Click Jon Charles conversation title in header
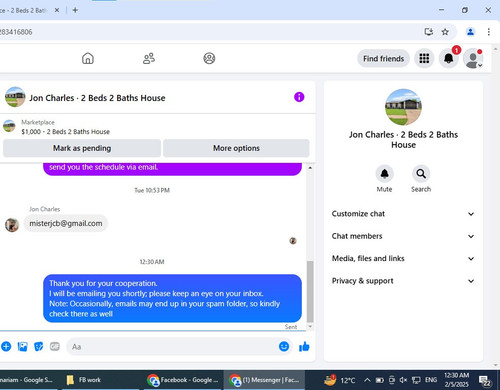 pyautogui.click(x=97, y=98)
